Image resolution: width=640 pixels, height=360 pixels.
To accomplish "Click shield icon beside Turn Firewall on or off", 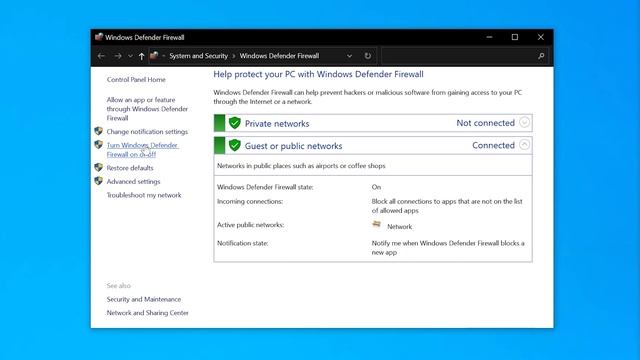I will click(98, 144).
